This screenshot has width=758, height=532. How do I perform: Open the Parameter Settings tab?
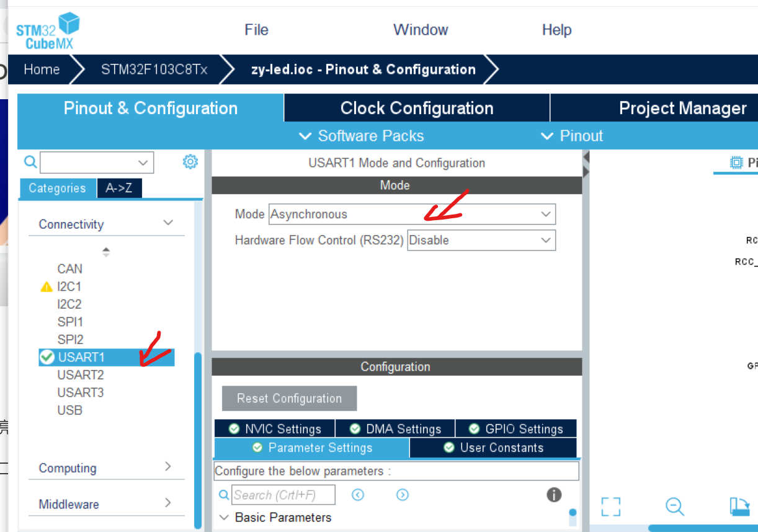click(x=312, y=448)
